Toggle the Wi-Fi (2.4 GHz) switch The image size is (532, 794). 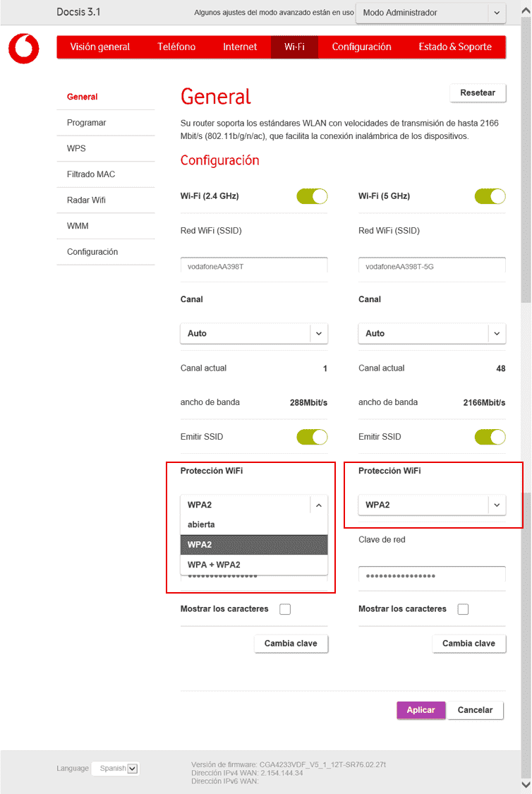(x=313, y=196)
